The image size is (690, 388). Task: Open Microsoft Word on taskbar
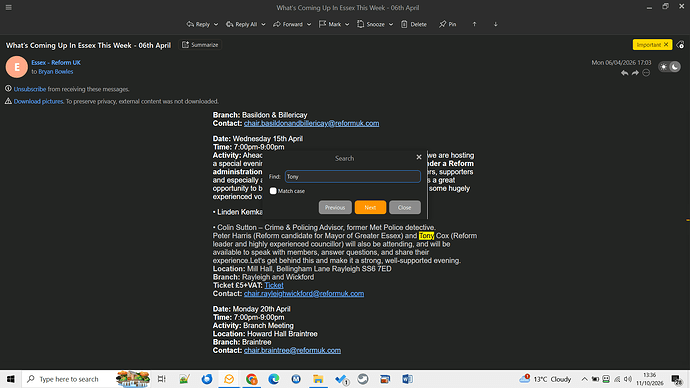click(x=407, y=379)
